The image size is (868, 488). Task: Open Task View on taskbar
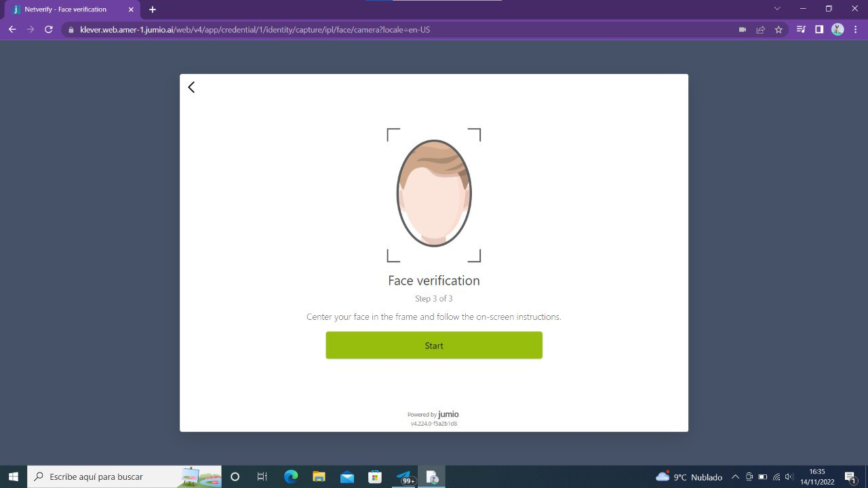(x=262, y=476)
